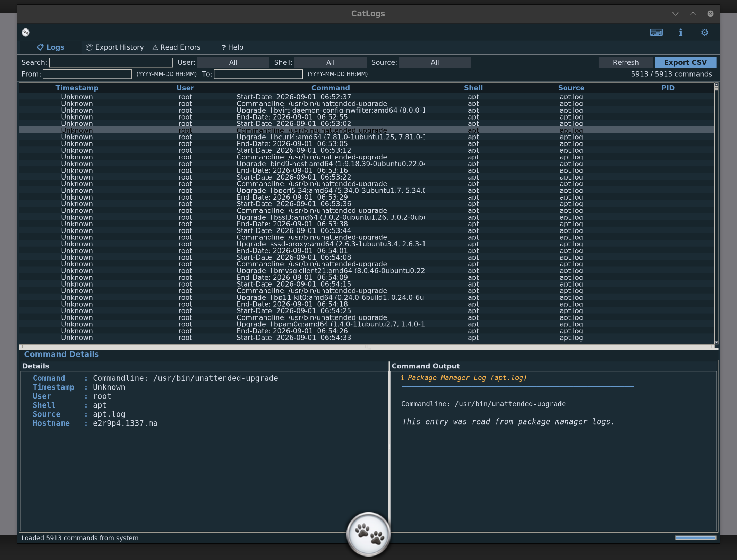Click the details pane splitter handle
737x560 pixels.
(x=389, y=446)
